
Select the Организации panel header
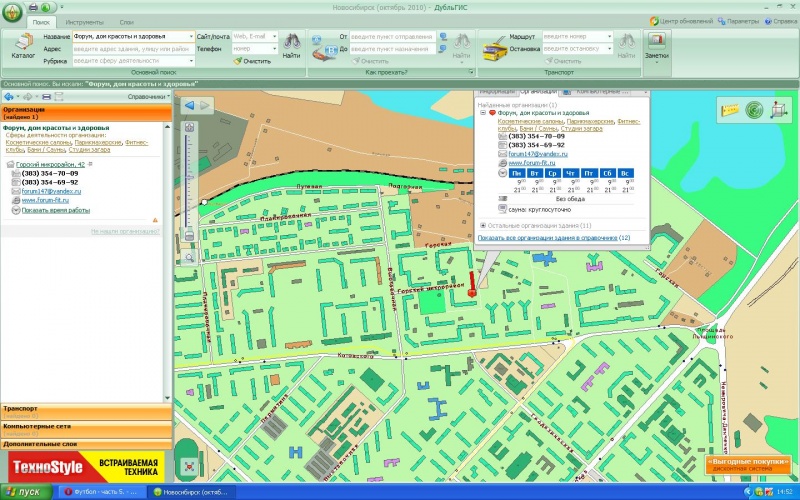(x=86, y=113)
